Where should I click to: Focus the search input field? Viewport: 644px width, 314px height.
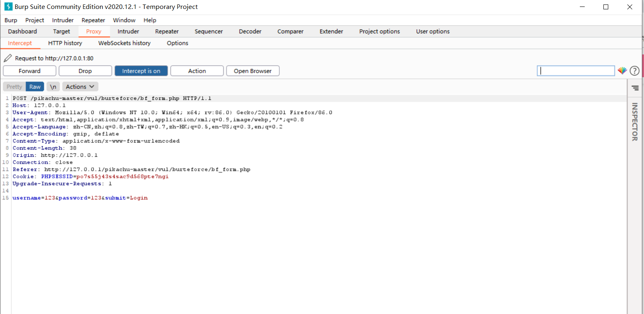click(x=576, y=71)
